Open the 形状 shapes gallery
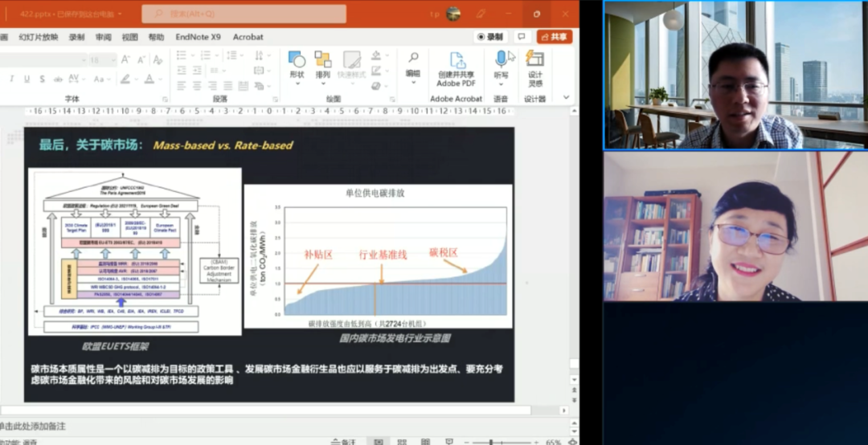Image resolution: width=868 pixels, height=445 pixels. (x=297, y=67)
